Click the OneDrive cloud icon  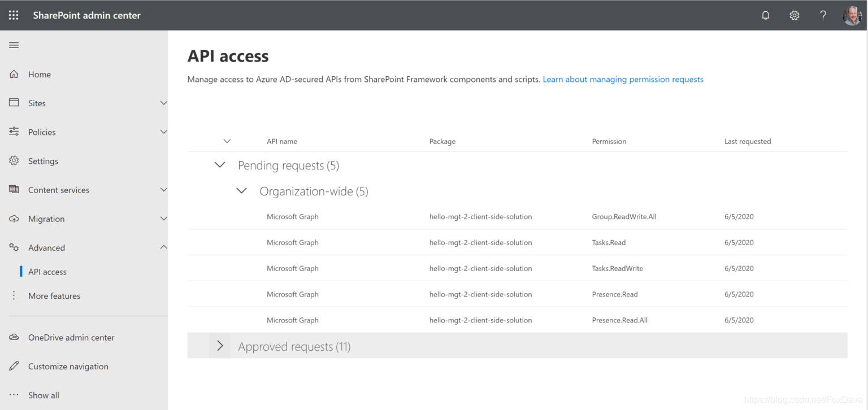pos(14,337)
